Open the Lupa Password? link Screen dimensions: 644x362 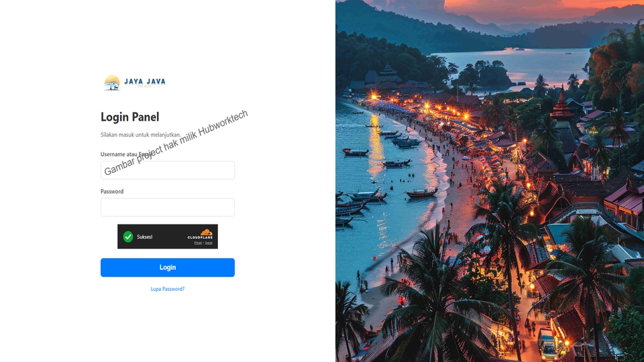(168, 289)
